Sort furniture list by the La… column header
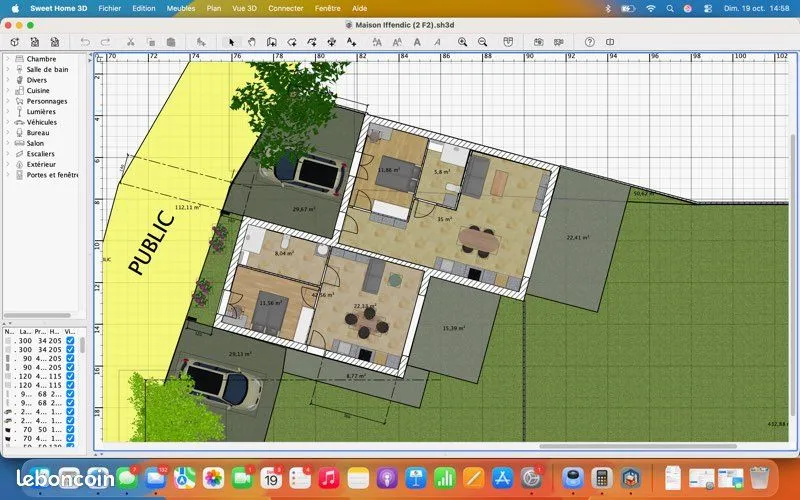 [25, 332]
